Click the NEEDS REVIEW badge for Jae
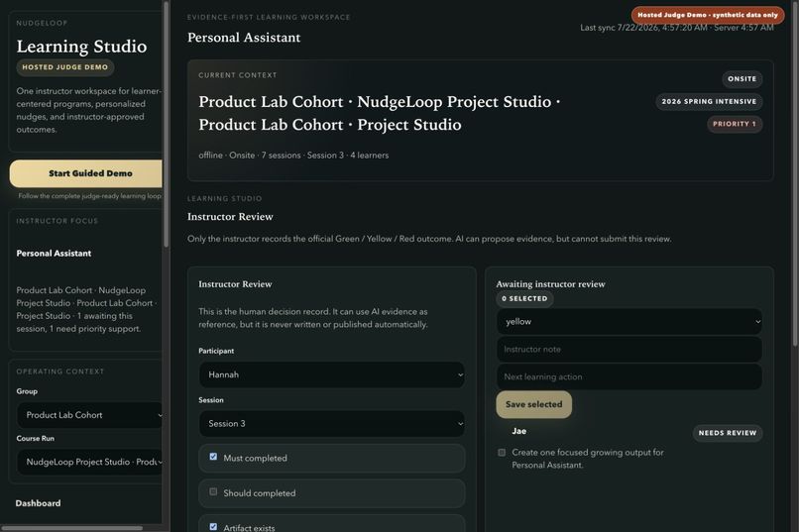The image size is (799, 532). coord(728,433)
